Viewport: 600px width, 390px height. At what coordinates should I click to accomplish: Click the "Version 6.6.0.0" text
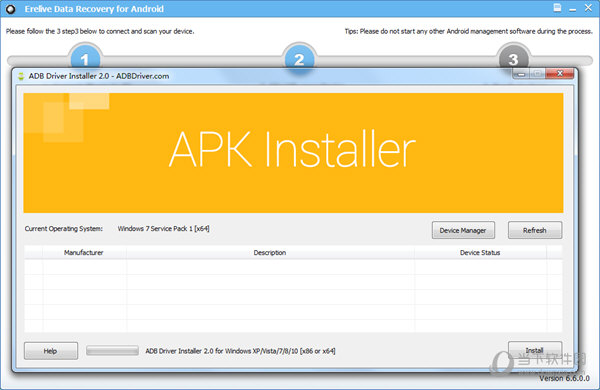point(564,378)
